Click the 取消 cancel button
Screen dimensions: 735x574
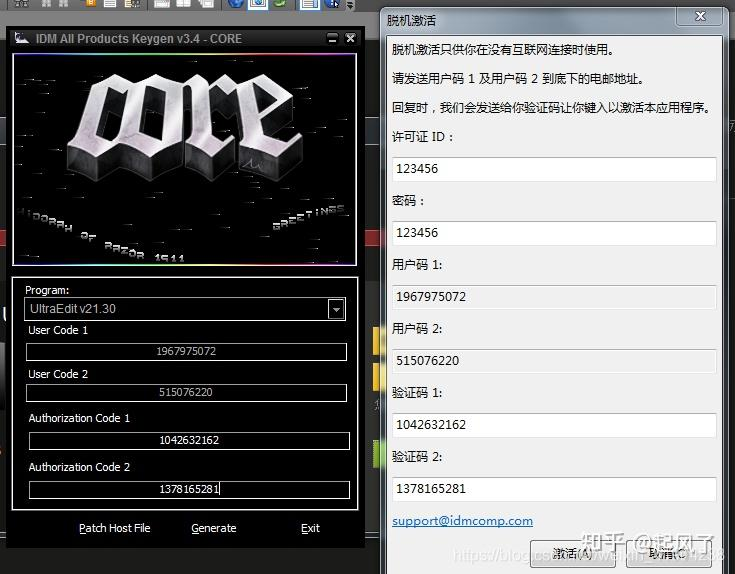(666, 553)
